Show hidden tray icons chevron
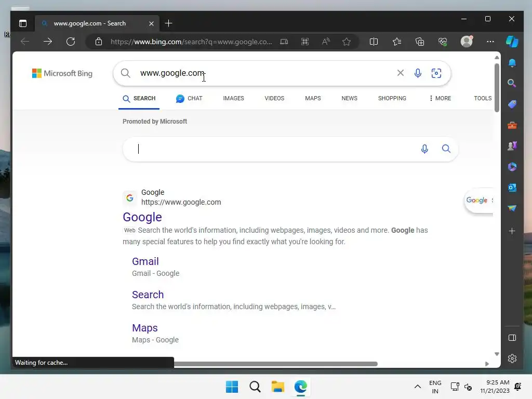Screen dimensions: 532x399 click(418, 387)
